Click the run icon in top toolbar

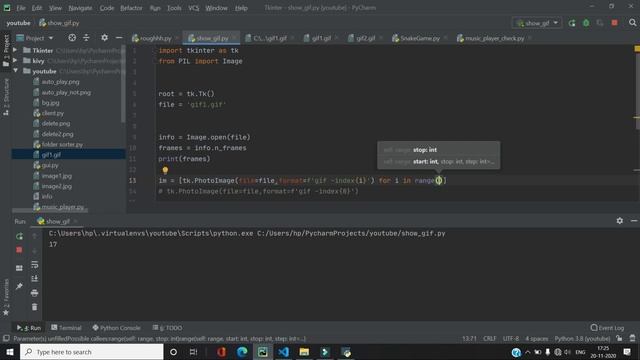click(572, 23)
